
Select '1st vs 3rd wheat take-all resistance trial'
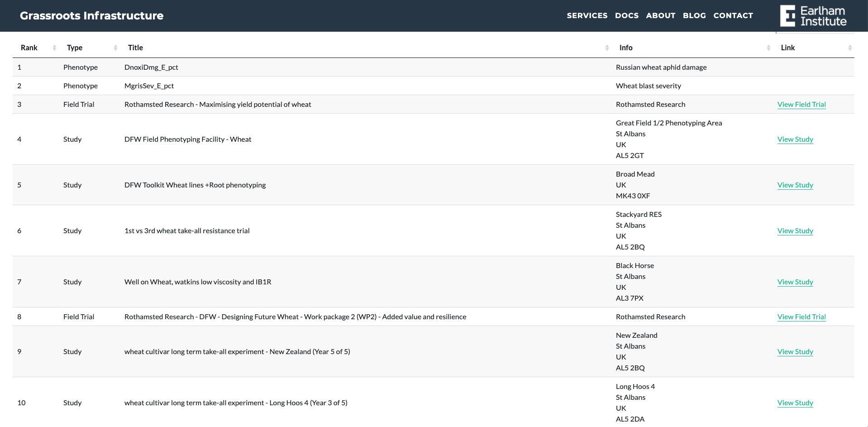click(187, 230)
